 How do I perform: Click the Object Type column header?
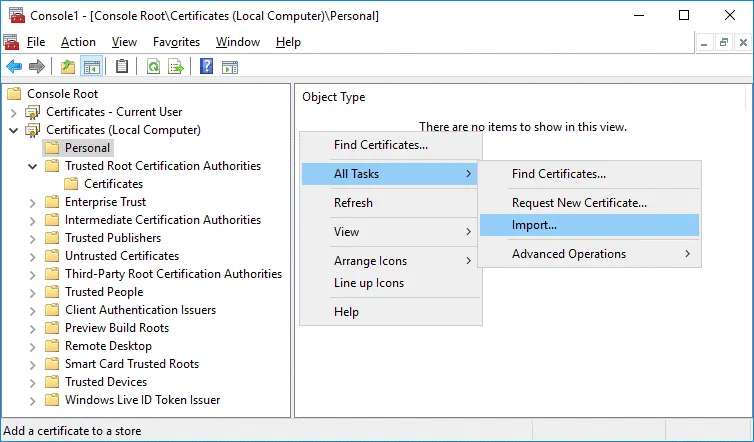(x=334, y=97)
